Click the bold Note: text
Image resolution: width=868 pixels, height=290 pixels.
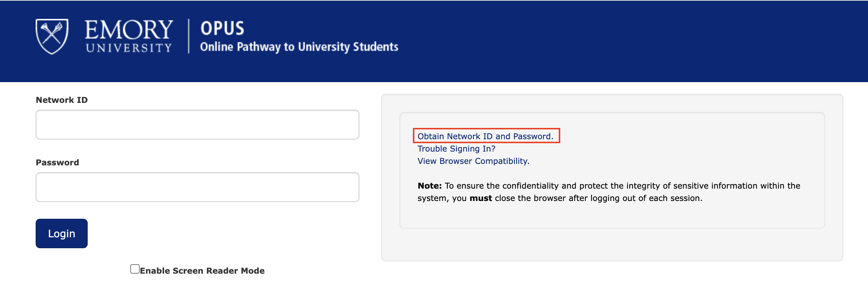tap(429, 186)
